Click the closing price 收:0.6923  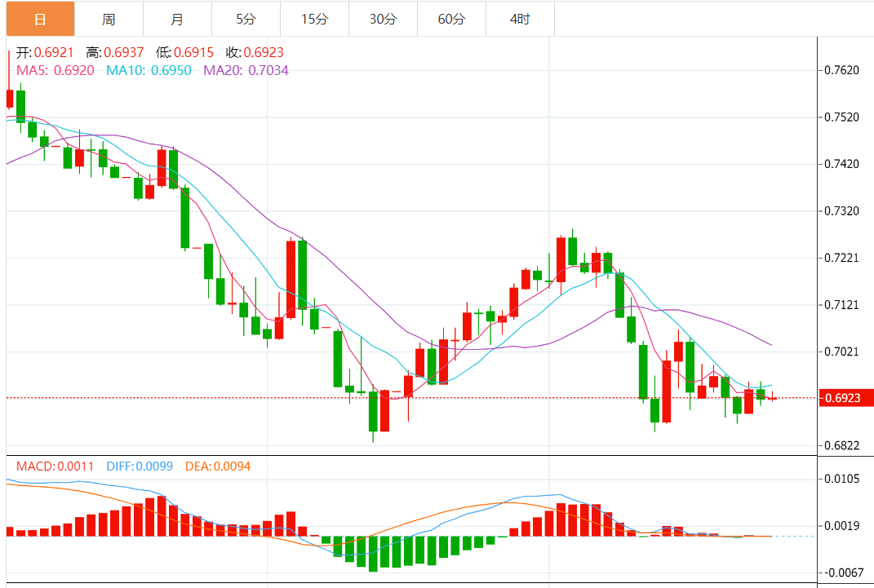pyautogui.click(x=255, y=53)
